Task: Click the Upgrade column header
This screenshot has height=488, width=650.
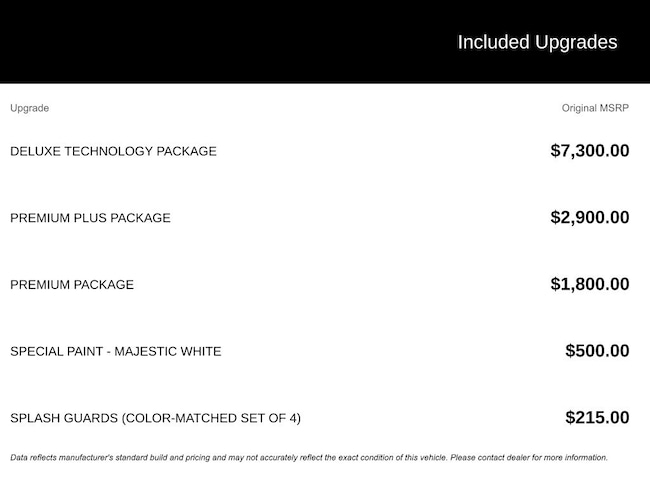Action: tap(29, 108)
